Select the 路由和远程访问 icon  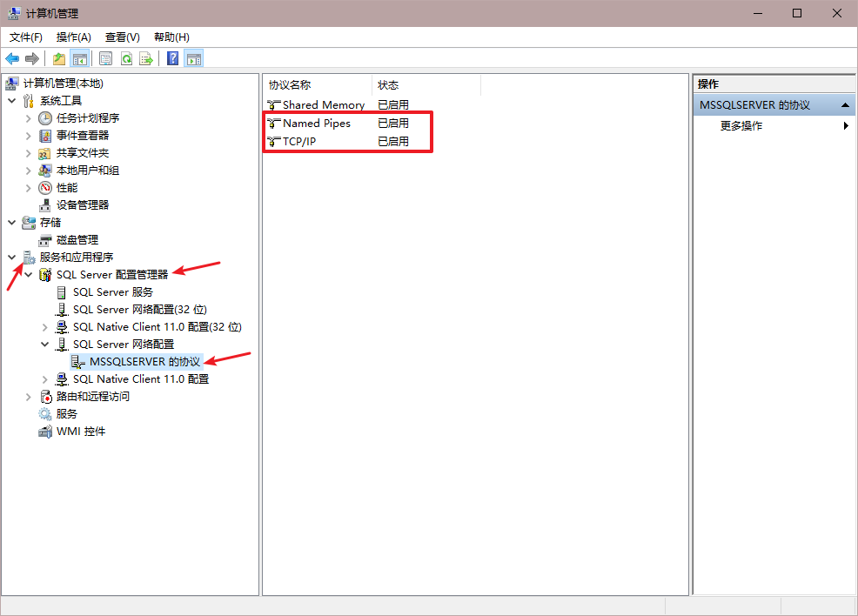[46, 397]
